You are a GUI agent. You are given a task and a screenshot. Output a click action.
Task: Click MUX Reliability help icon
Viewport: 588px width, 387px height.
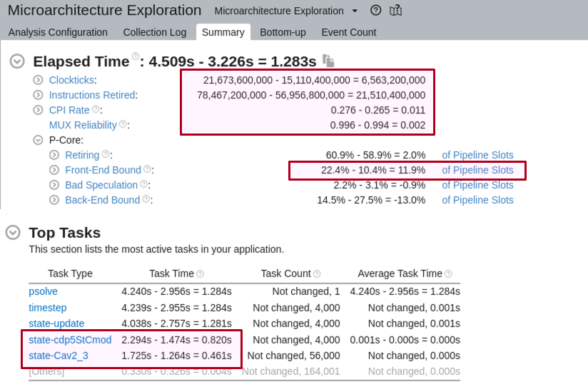coord(123,124)
